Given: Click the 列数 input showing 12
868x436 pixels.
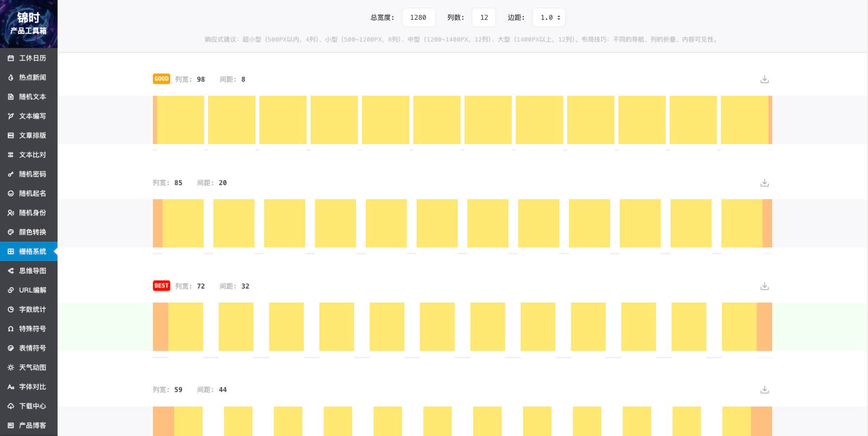Looking at the screenshot, I should [x=484, y=17].
